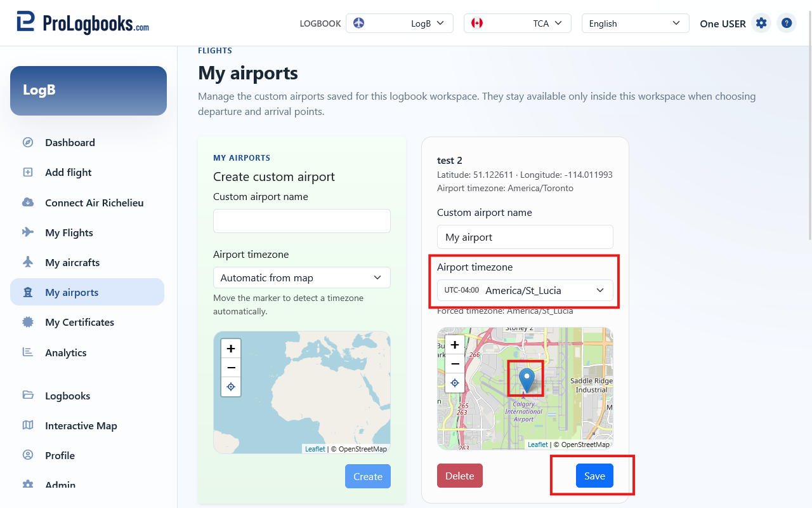Click the latitude and longitude line
This screenshot has width=812, height=508.
[x=525, y=175]
